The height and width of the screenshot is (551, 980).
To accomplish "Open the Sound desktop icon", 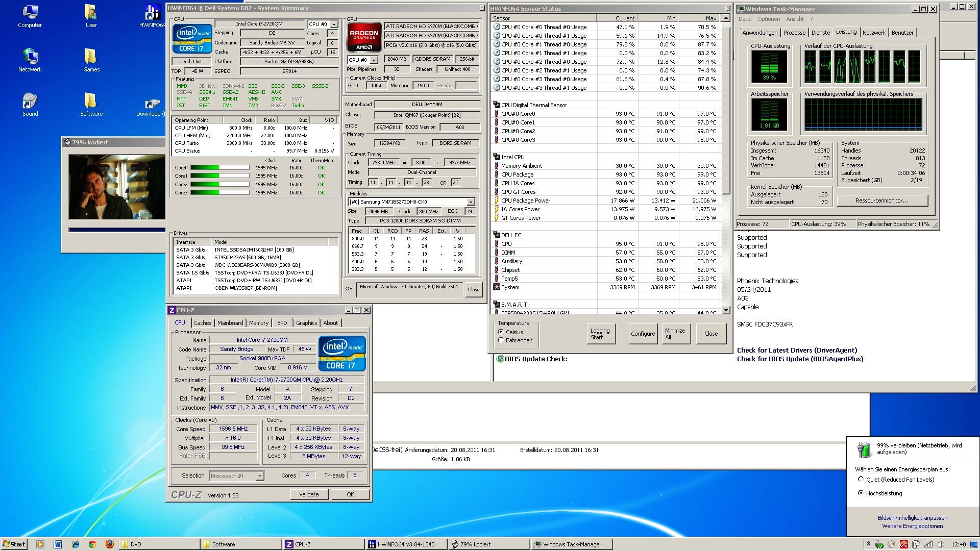I will point(30,105).
